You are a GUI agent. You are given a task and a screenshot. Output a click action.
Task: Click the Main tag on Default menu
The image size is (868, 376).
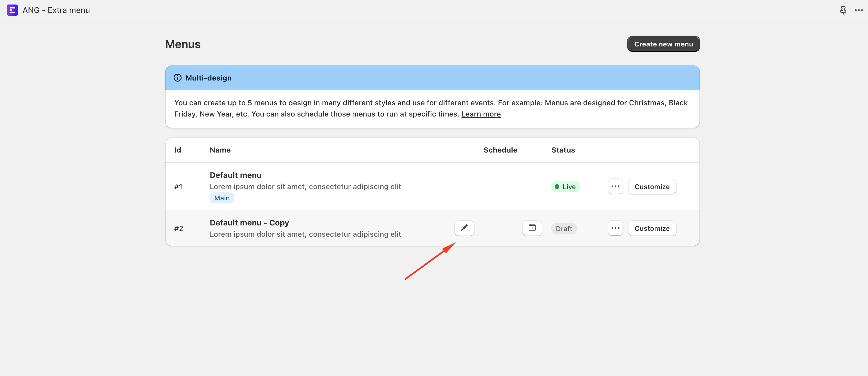pyautogui.click(x=222, y=198)
